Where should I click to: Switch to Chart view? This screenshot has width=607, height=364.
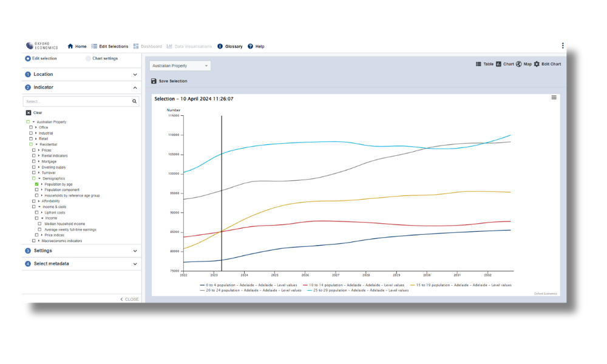point(504,64)
